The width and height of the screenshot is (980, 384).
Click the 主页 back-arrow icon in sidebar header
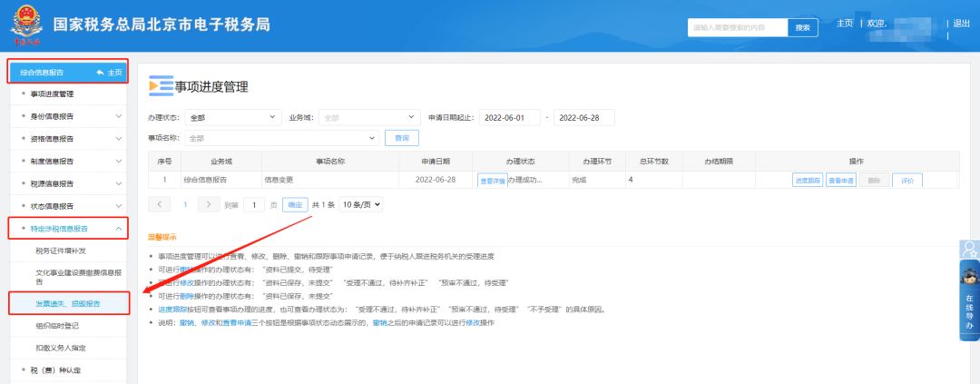(x=100, y=73)
